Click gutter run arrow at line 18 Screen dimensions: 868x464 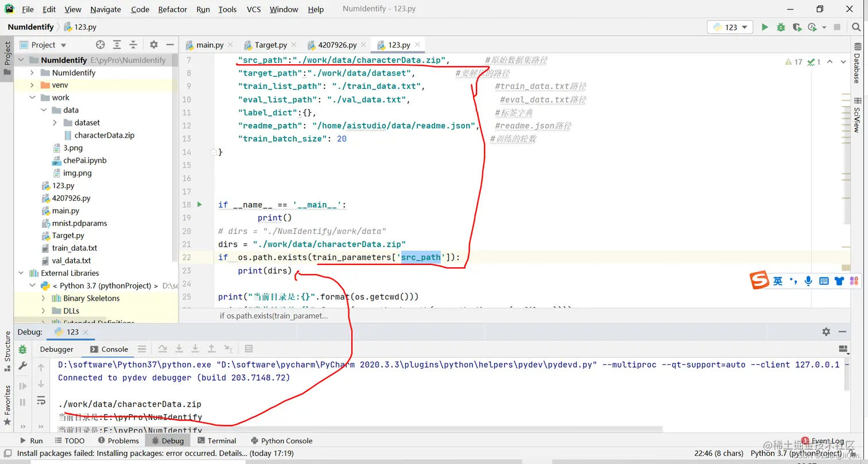(199, 205)
